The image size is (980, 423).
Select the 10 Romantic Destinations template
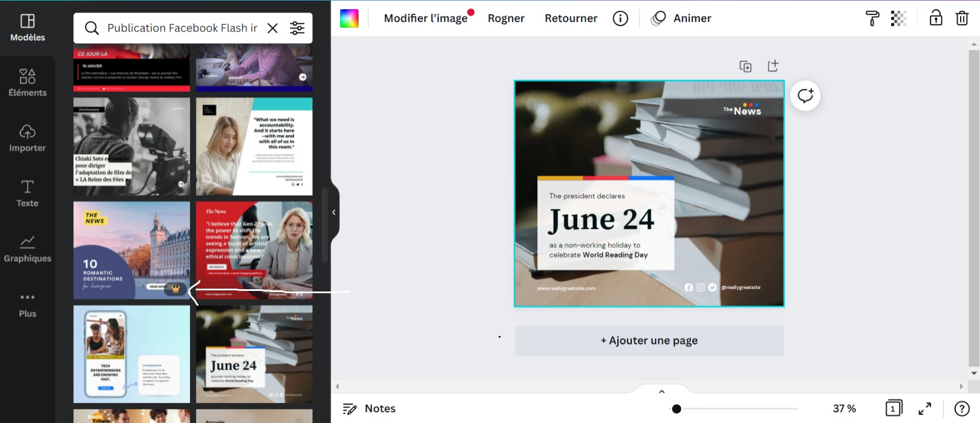[131, 250]
